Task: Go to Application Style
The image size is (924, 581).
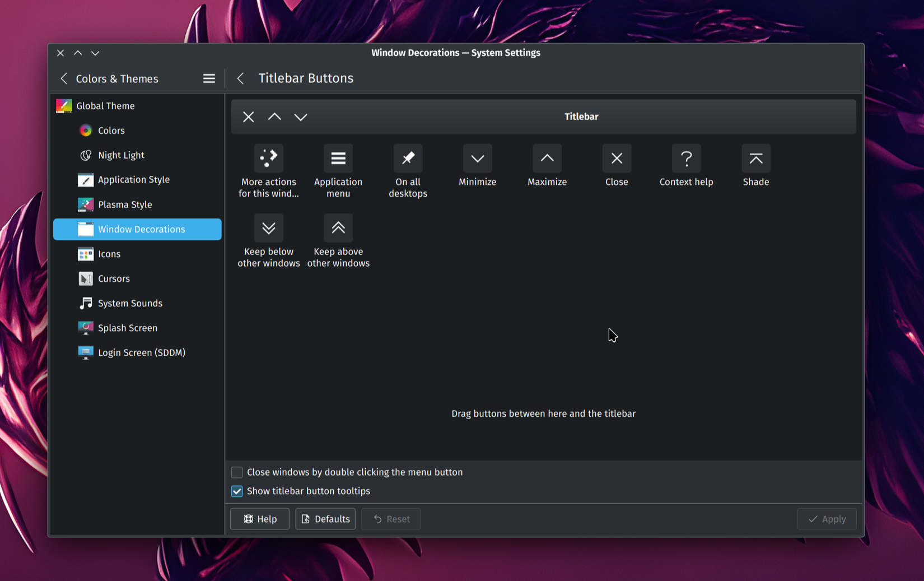Action: coord(137,180)
